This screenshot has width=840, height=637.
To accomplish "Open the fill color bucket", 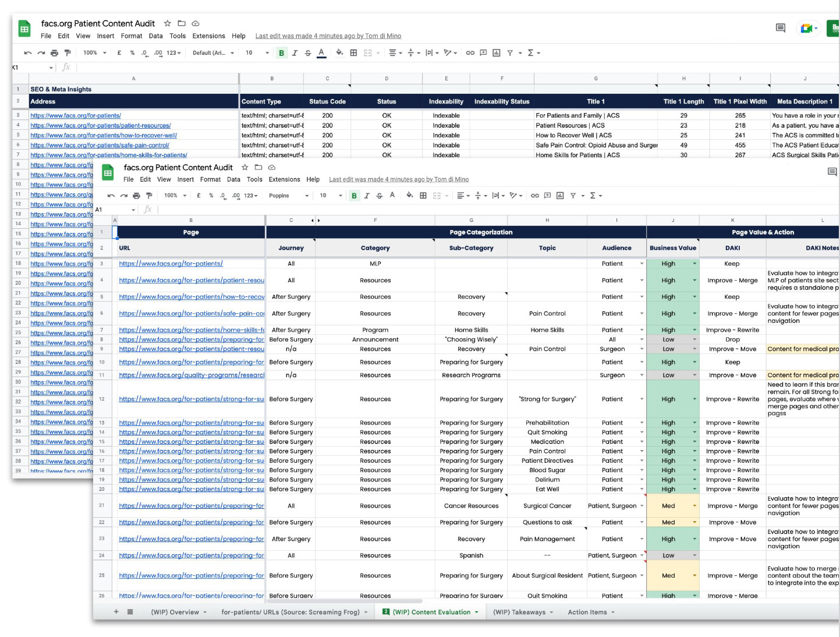I will click(x=409, y=195).
